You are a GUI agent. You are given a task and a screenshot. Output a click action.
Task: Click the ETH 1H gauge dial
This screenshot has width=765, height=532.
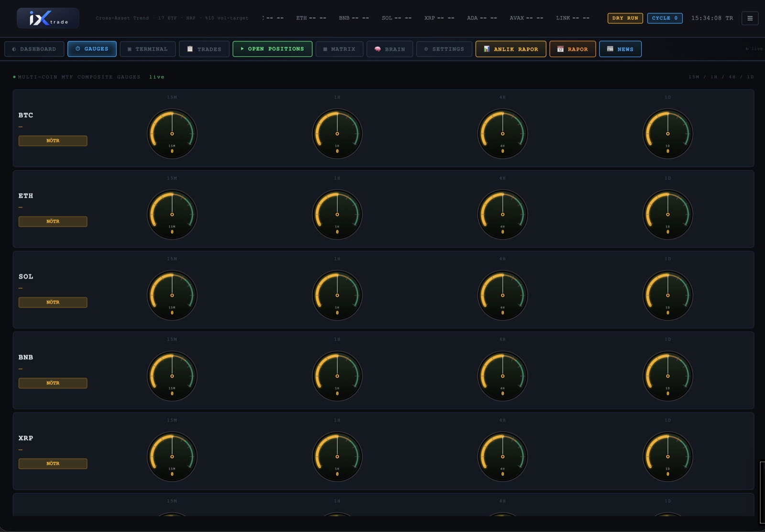337,215
